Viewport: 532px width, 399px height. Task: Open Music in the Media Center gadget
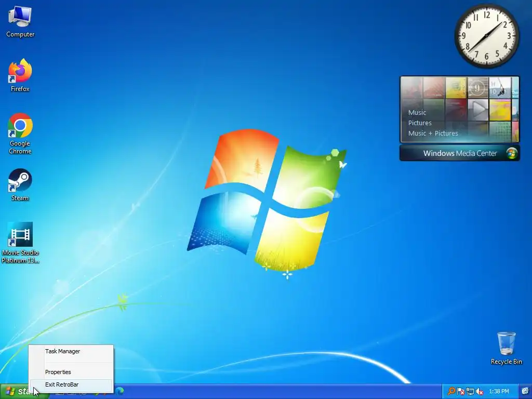(417, 112)
